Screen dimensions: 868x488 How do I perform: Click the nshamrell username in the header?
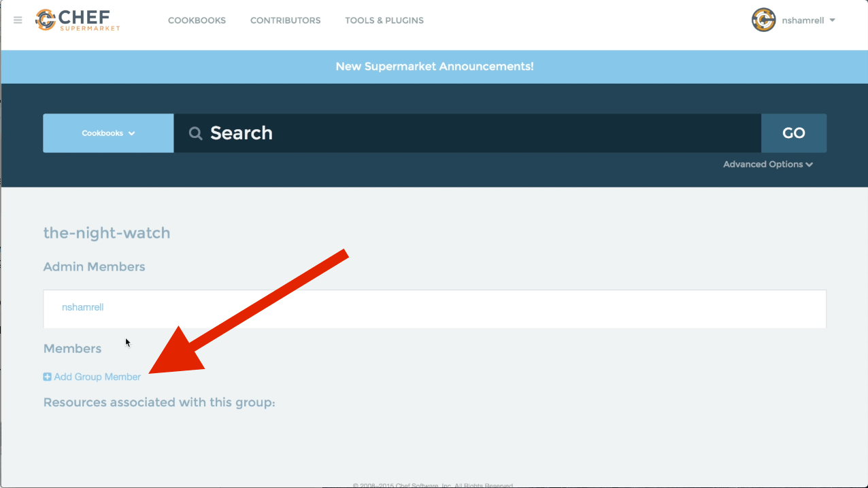coord(803,20)
